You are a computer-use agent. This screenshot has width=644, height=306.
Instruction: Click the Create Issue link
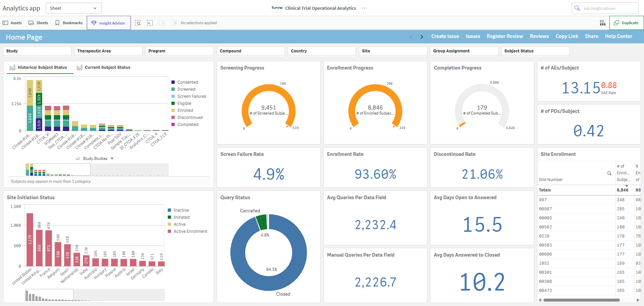(x=445, y=36)
